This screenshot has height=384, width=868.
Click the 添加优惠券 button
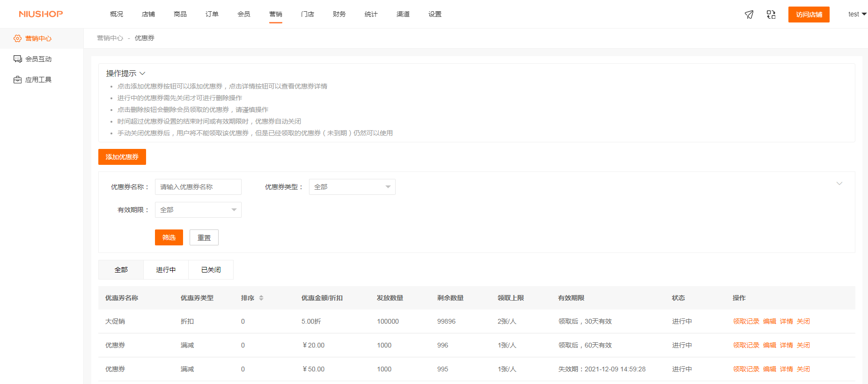tap(122, 157)
